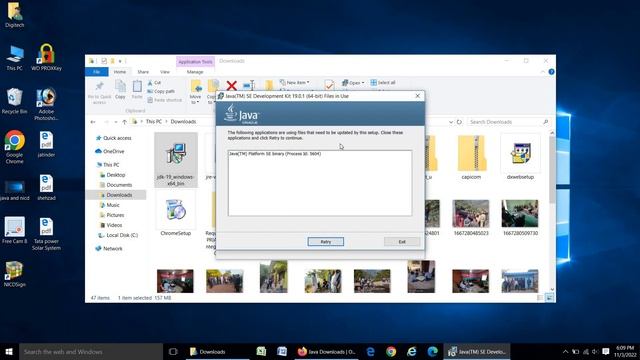
Task: Click Paste shortcut in the Clipboard group
Action: coord(164,100)
